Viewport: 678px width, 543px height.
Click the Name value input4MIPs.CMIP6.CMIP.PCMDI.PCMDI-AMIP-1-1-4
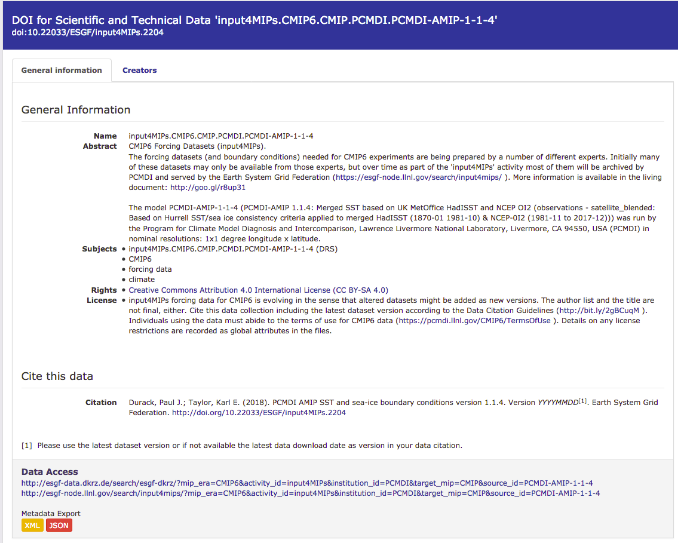221,136
